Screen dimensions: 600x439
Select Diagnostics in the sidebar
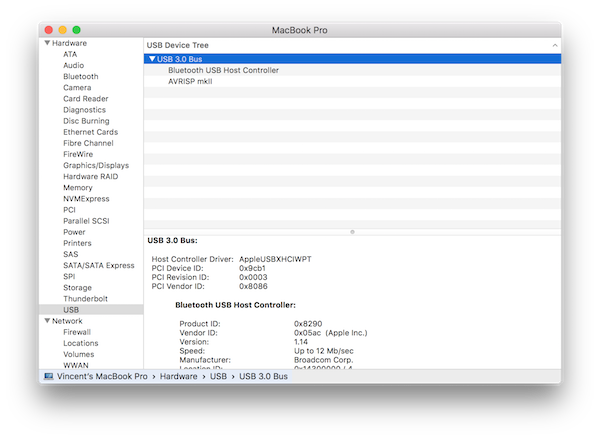pos(85,110)
